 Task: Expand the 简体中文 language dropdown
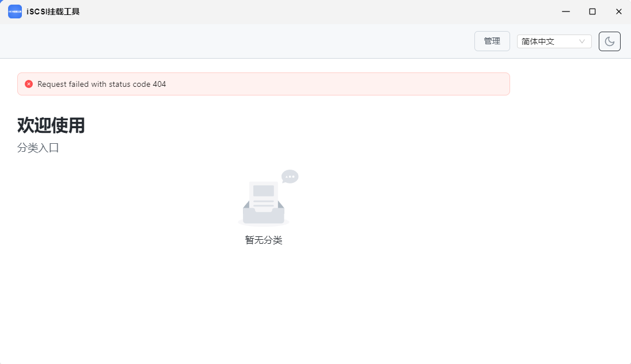click(x=554, y=41)
